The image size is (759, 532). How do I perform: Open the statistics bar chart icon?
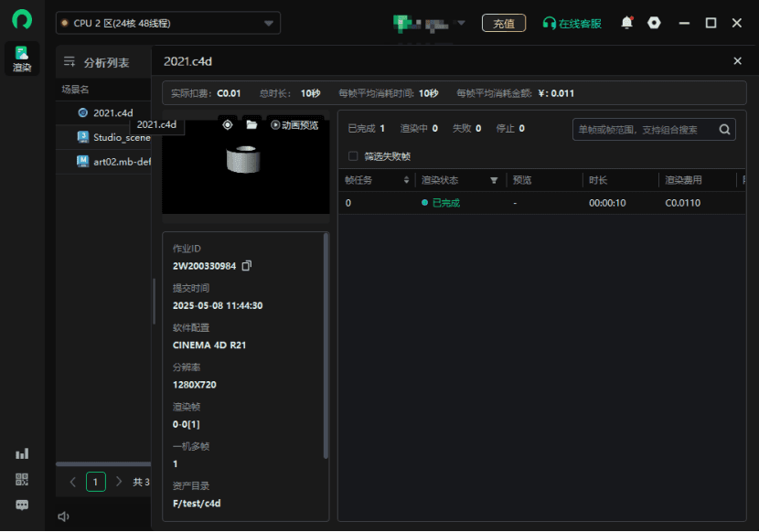point(22,453)
